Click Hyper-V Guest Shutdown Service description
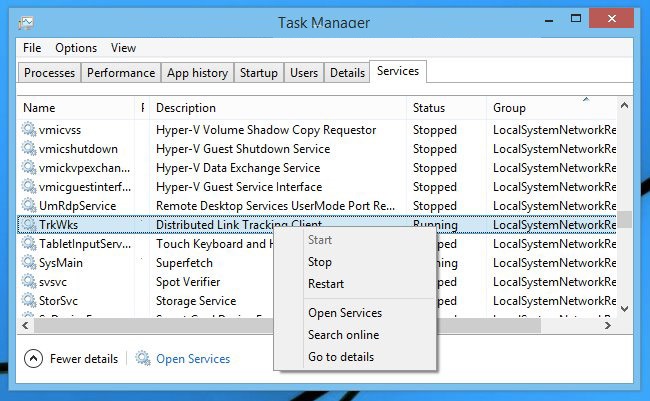 243,149
